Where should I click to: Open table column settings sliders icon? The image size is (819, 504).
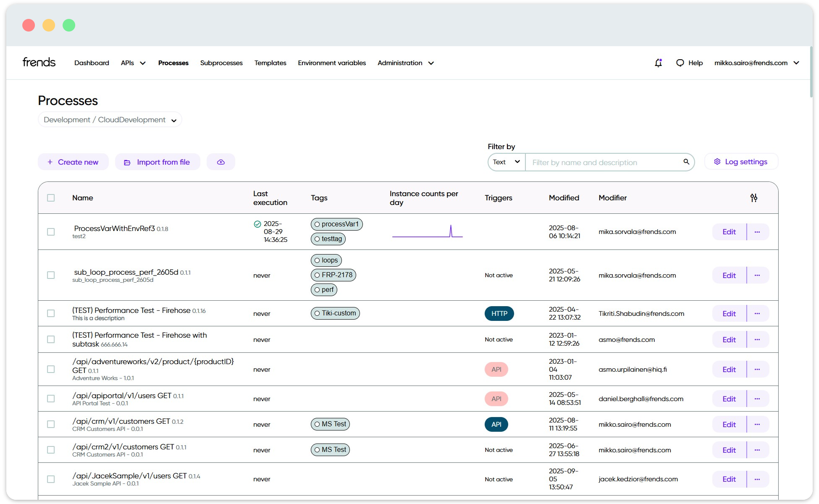[754, 198]
